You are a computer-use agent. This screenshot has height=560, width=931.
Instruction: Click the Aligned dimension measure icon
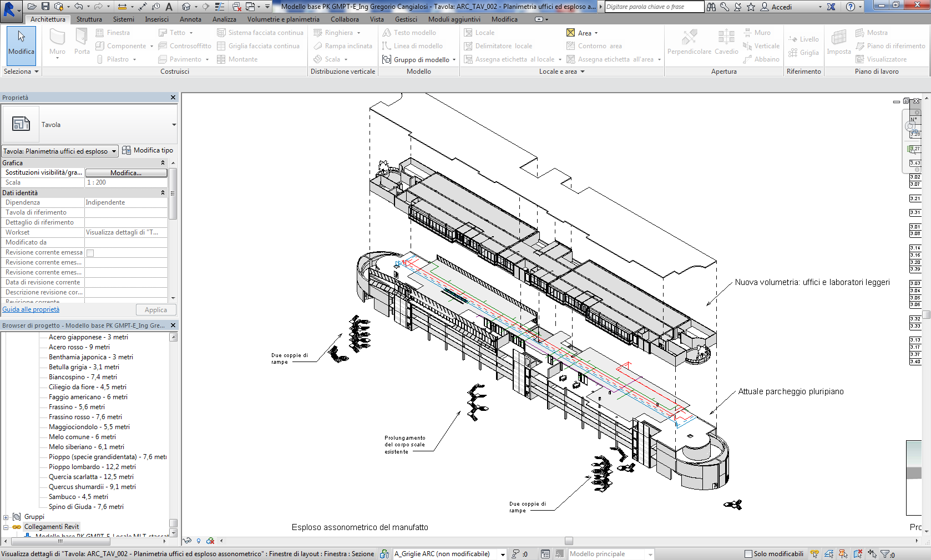[143, 7]
